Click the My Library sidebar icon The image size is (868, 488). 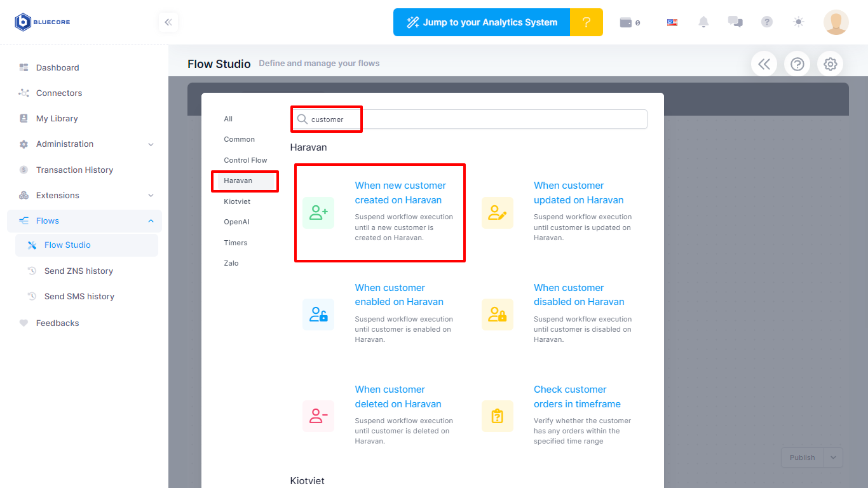pos(24,118)
